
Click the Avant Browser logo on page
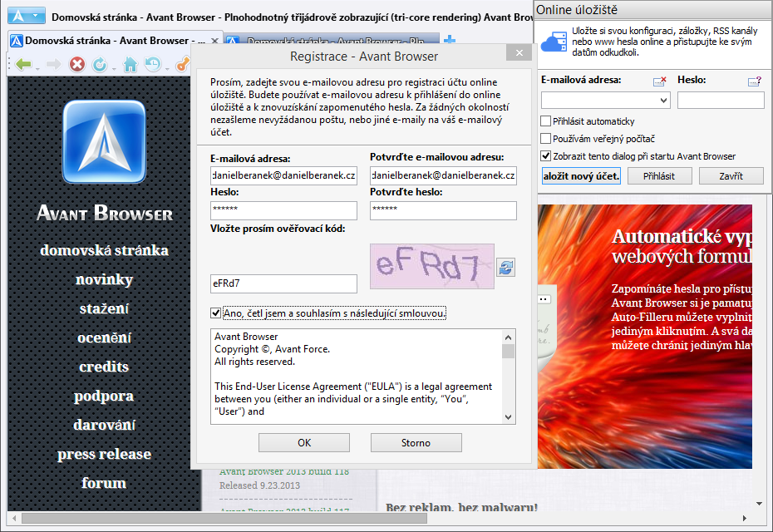point(104,141)
